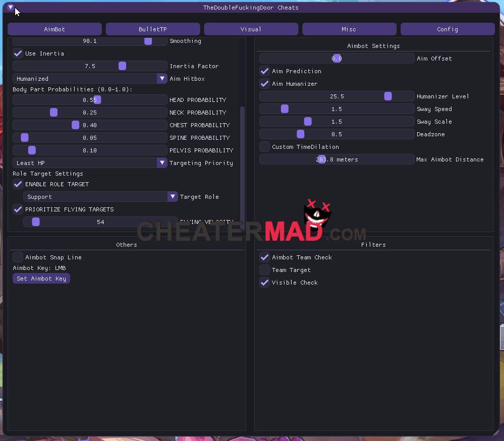Viewport: 504px width, 441px height.
Task: Click the flying velocity slider showing 54
Action: [100, 222]
